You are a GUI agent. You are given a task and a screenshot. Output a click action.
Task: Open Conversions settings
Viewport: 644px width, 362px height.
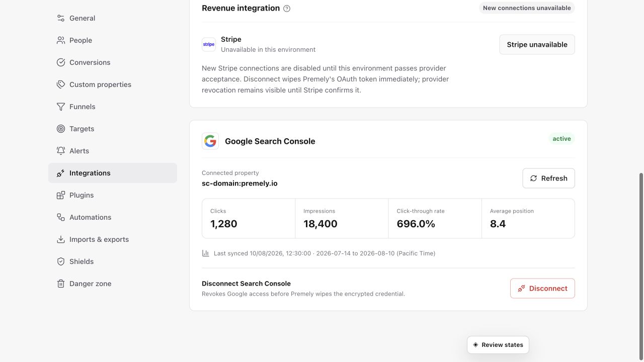[113, 62]
